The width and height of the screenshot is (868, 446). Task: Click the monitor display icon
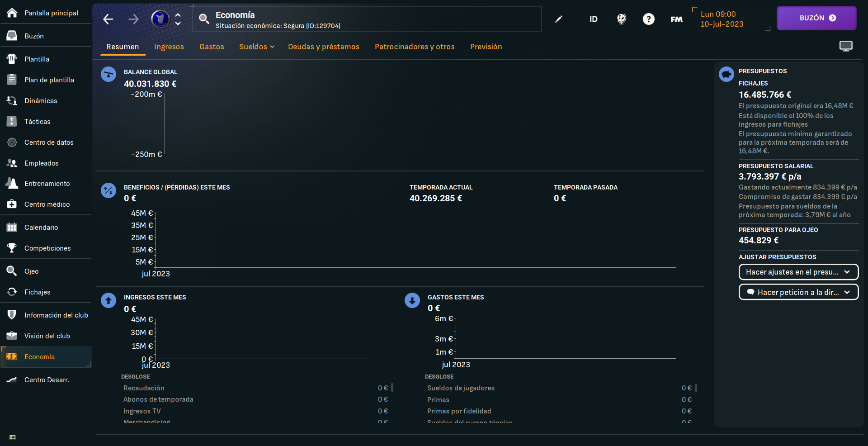pyautogui.click(x=846, y=46)
